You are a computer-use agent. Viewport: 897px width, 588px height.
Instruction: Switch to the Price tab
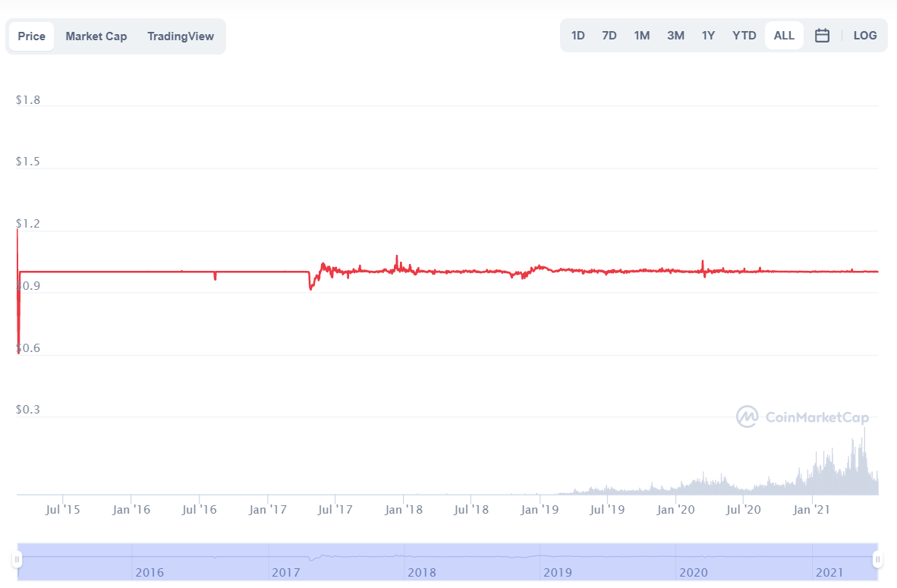(31, 36)
